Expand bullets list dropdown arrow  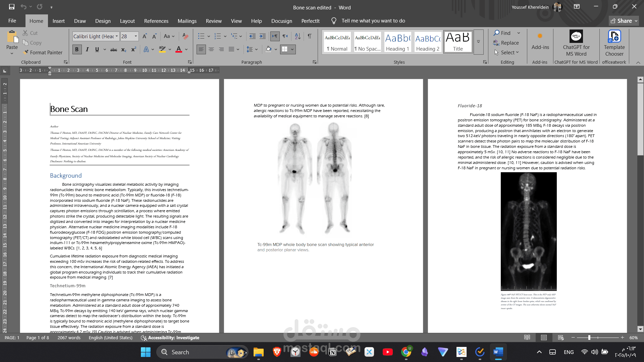209,36
